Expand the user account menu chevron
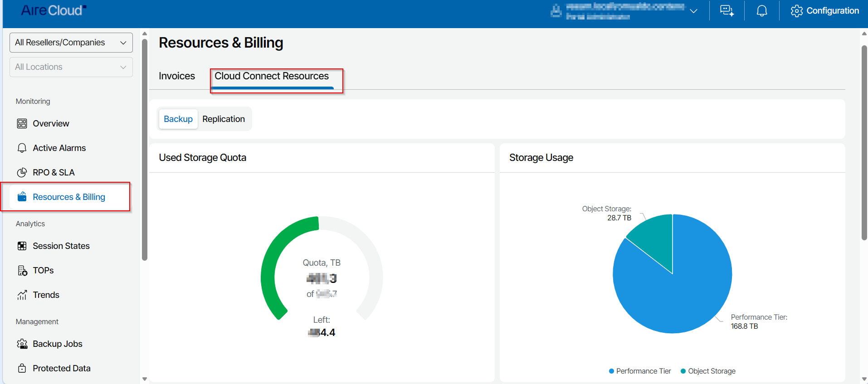Viewport: 868px width, 384px height. (693, 11)
